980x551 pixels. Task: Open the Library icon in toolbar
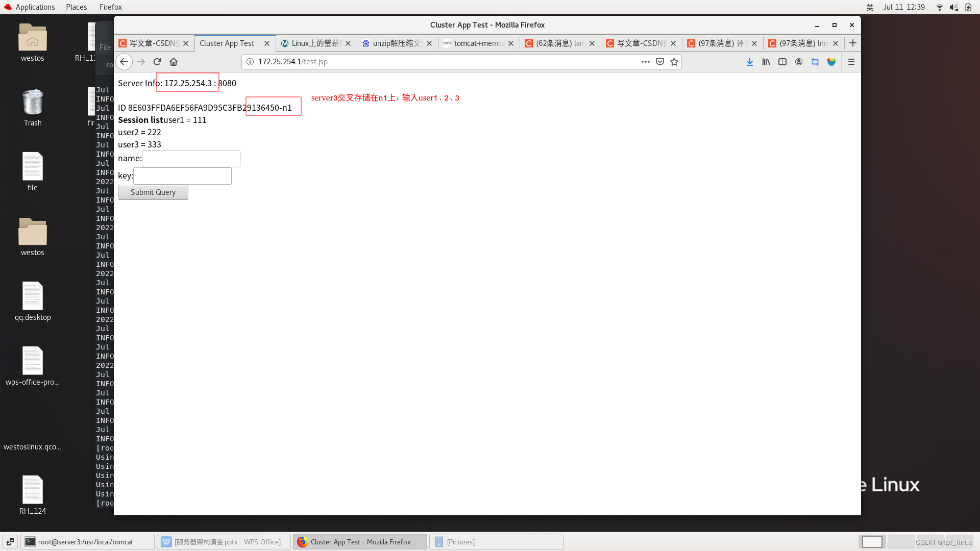[x=766, y=62]
